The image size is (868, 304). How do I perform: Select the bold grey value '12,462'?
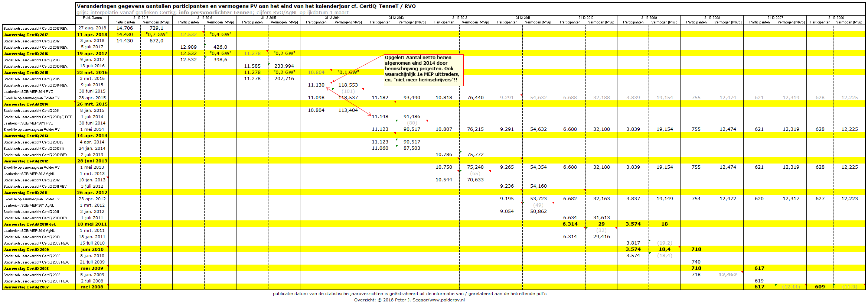(x=728, y=275)
